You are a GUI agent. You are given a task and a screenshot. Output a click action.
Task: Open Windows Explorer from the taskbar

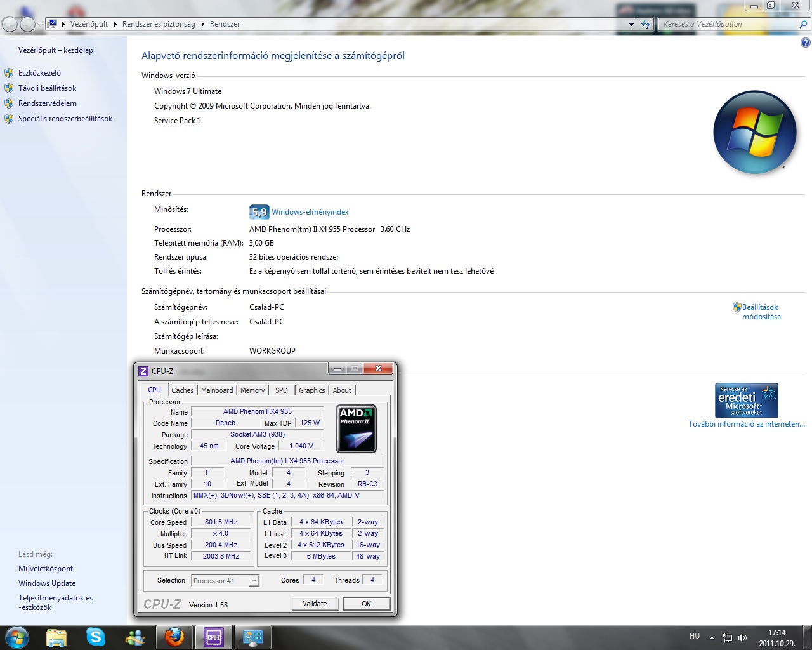56,637
